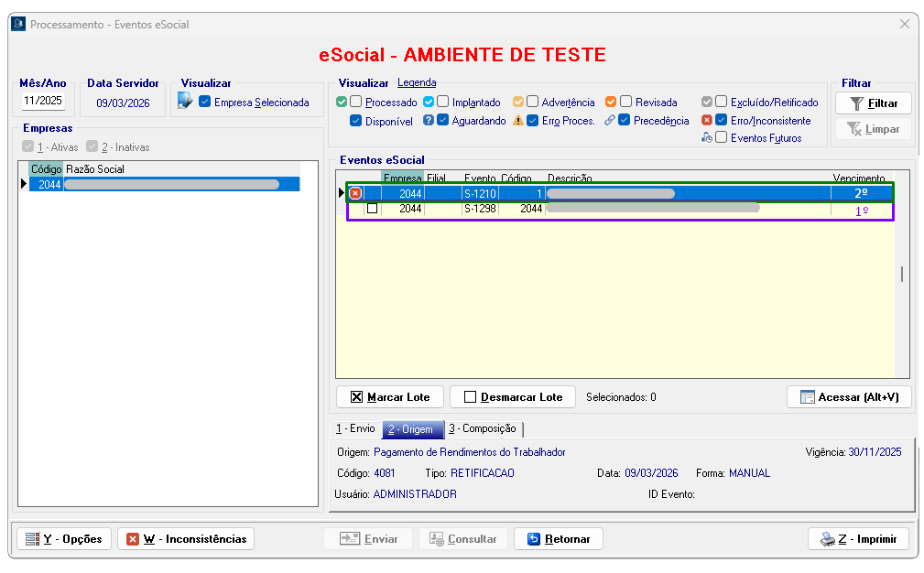
Task: Click the events grid vertical scrollbar
Action: [902, 275]
